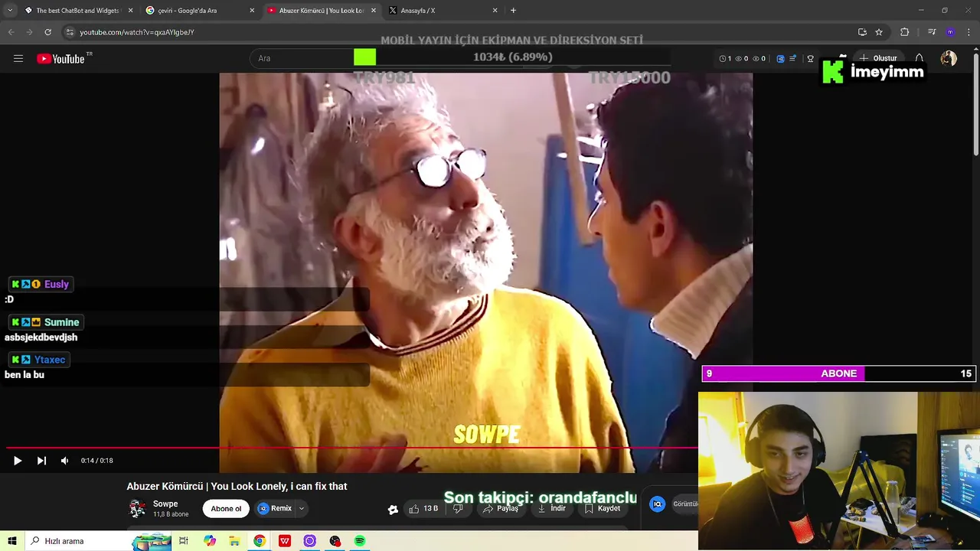Click the blue IQ extension icon in YouTube header
The height and width of the screenshot is (551, 980).
tap(780, 58)
